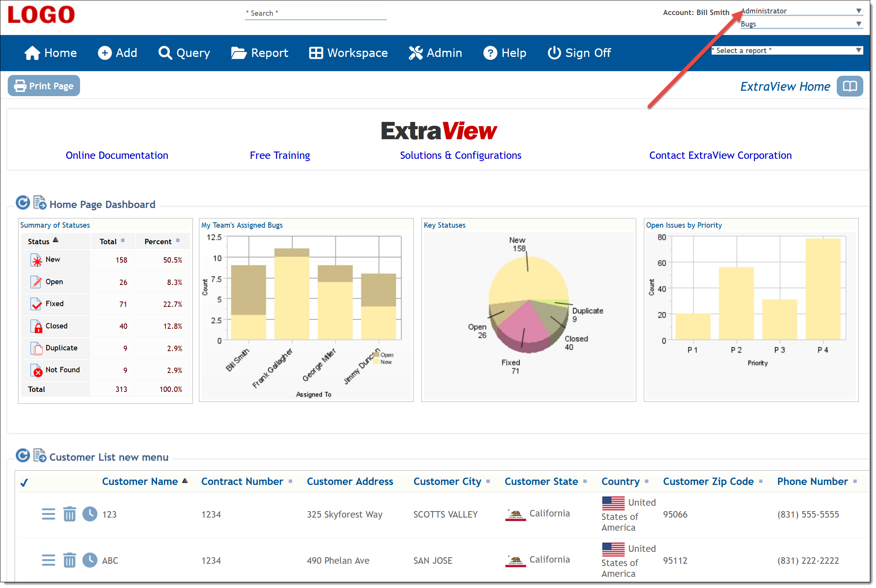The width and height of the screenshot is (876, 588).
Task: Click the select-all checkmark in customer list header
Action: coord(24,482)
